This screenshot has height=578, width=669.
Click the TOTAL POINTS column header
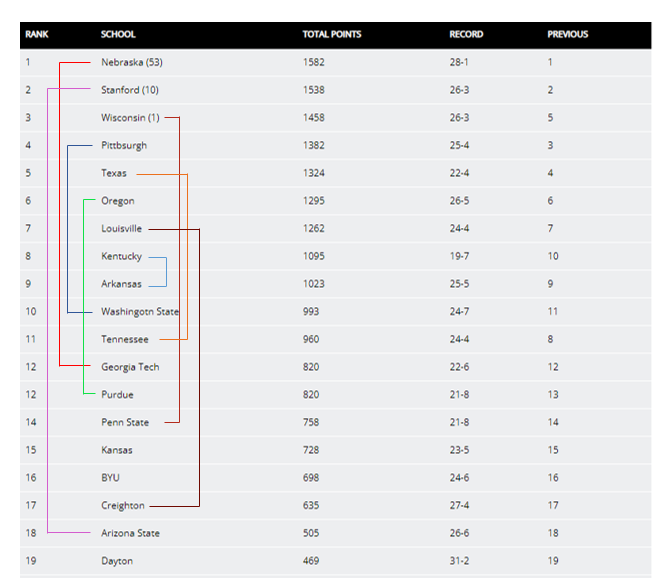pyautogui.click(x=332, y=35)
